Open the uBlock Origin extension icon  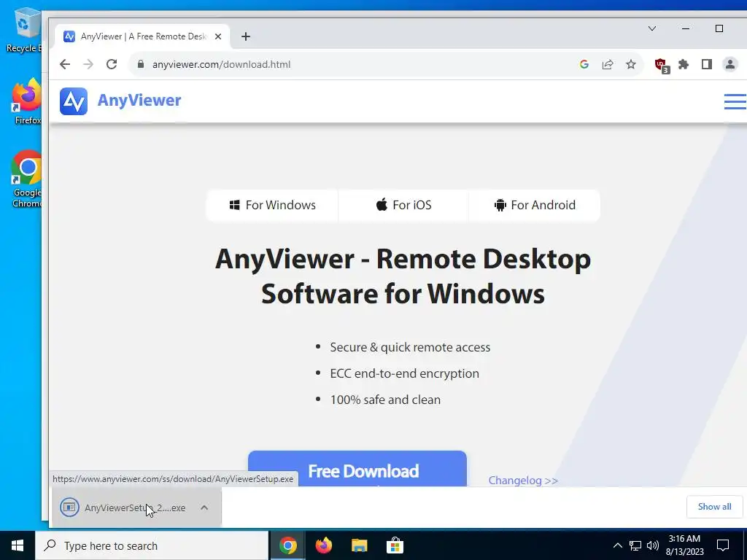[661, 65]
